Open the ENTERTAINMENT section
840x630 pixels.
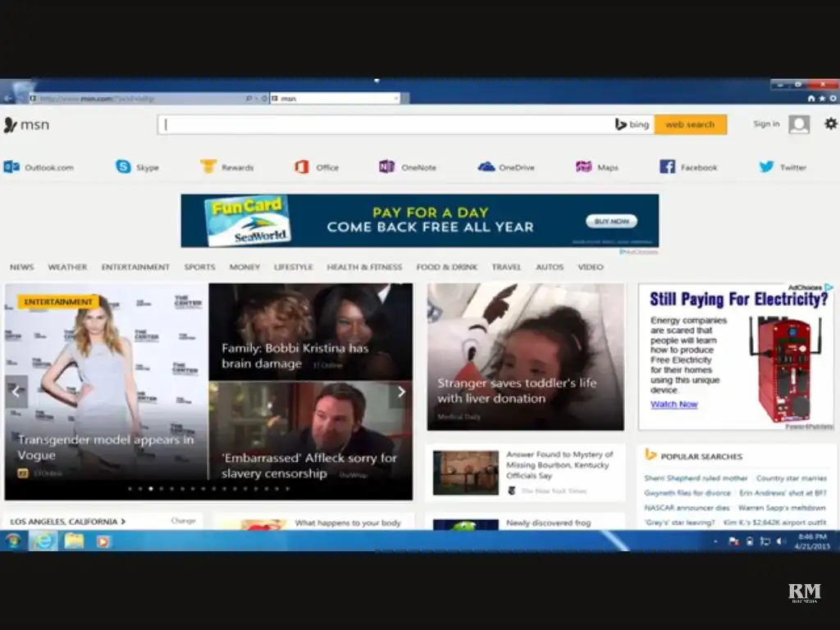[x=135, y=267]
